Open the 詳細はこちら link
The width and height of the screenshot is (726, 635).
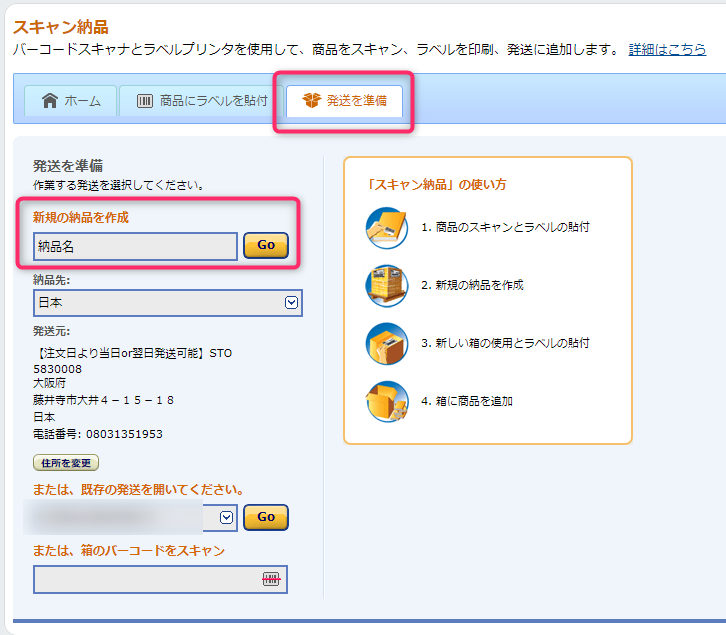tap(667, 49)
